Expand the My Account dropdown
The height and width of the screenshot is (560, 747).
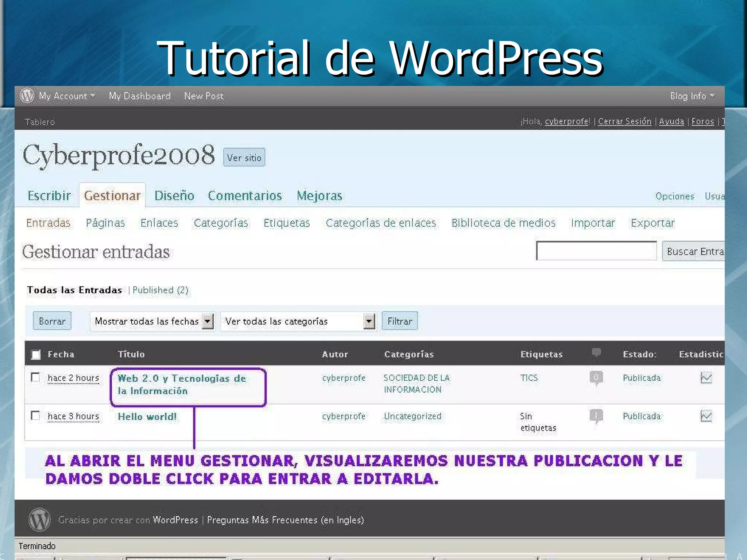point(67,96)
